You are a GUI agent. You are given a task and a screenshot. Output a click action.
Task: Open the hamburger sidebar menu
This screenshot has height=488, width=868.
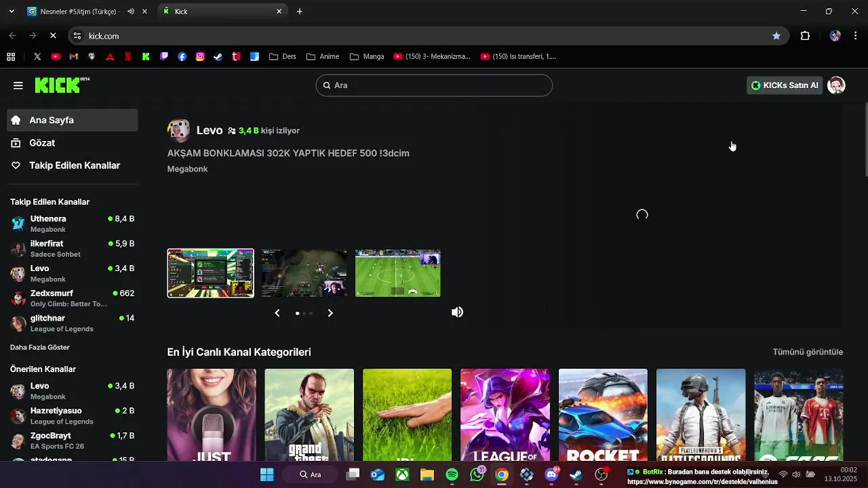point(18,85)
